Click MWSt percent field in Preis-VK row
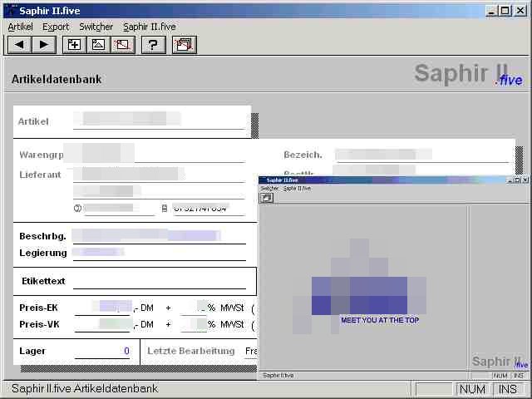Image resolution: width=532 pixels, height=399 pixels. tap(194, 324)
